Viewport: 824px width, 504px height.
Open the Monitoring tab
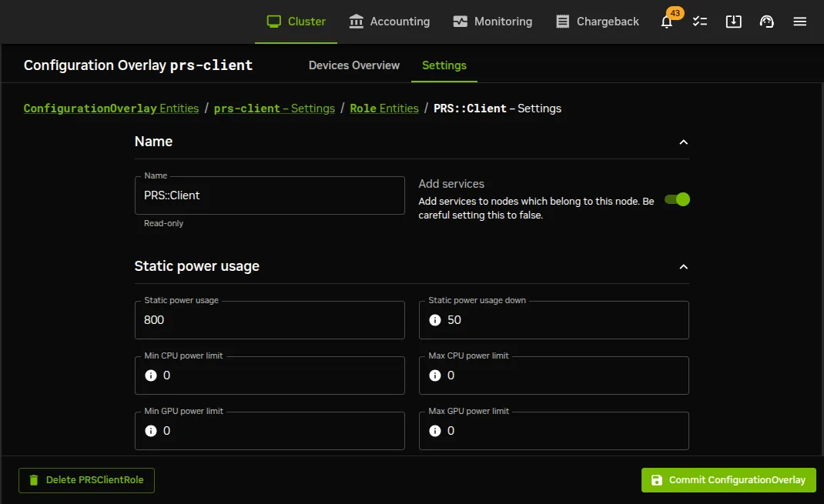pos(492,22)
